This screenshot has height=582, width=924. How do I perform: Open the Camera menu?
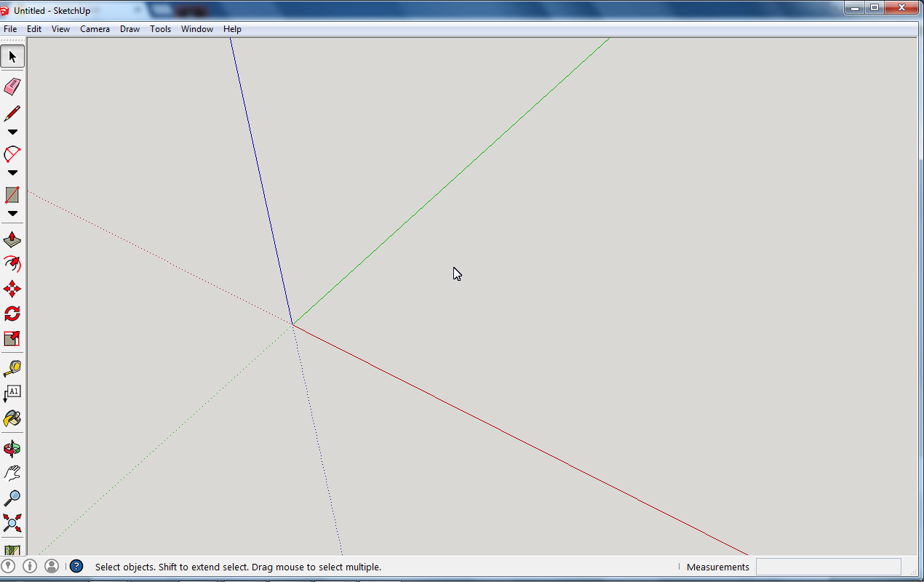95,29
